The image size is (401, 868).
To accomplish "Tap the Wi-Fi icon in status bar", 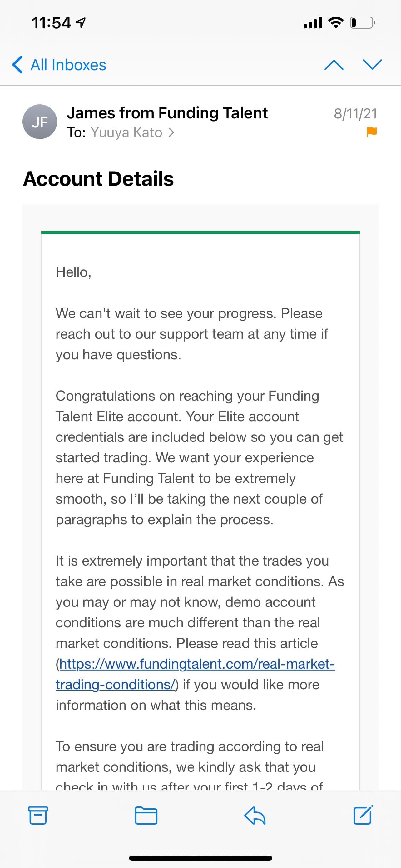I will [335, 22].
